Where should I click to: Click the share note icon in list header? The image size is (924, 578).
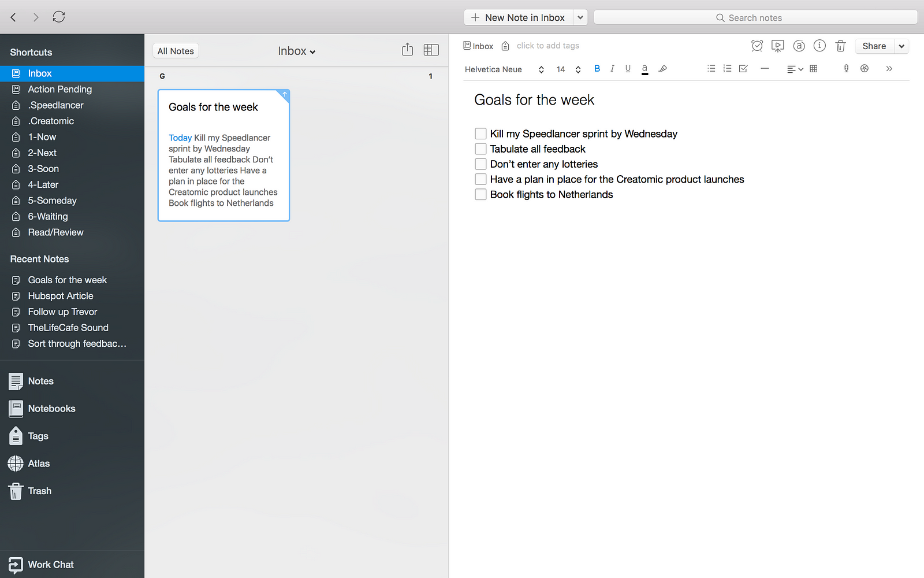coord(408,50)
